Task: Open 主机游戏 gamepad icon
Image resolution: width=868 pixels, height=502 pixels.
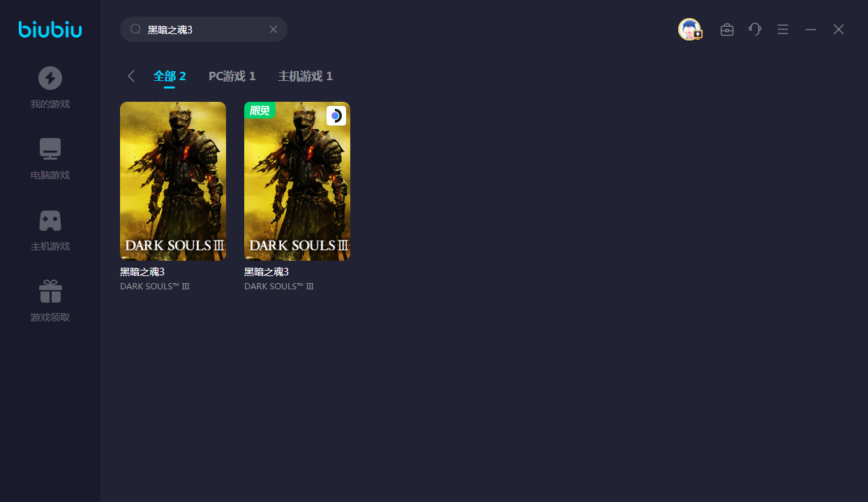Action: pos(50,220)
